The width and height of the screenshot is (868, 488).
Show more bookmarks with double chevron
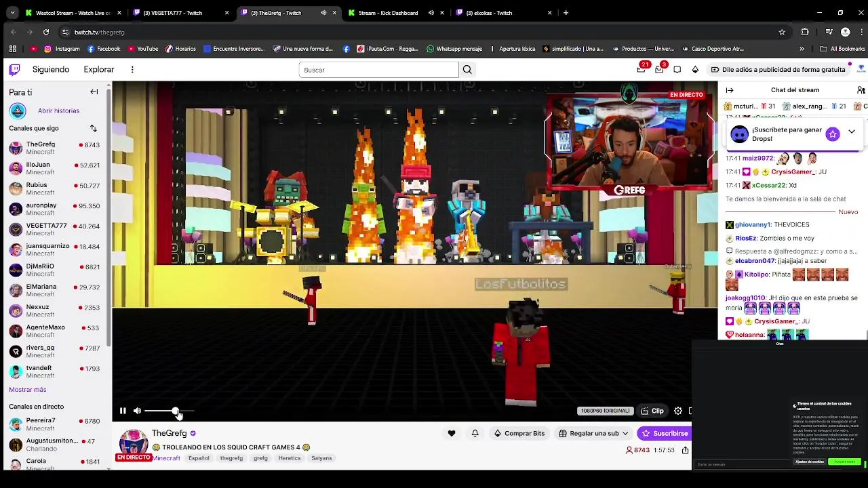(x=802, y=49)
